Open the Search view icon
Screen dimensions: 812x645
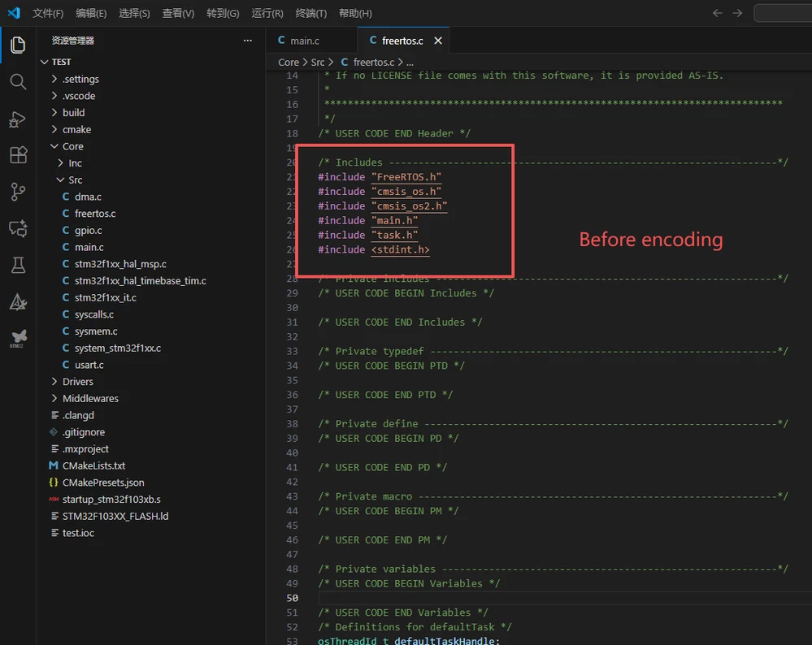point(17,81)
